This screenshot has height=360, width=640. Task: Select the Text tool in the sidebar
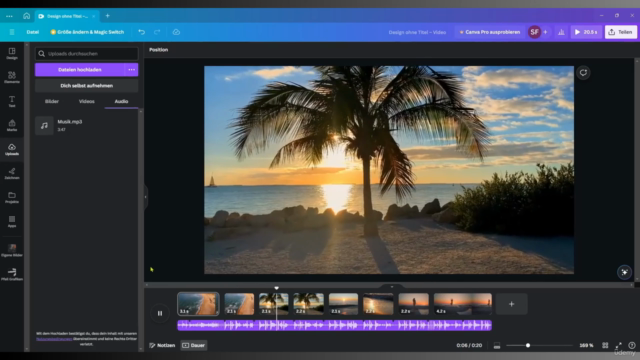12,101
